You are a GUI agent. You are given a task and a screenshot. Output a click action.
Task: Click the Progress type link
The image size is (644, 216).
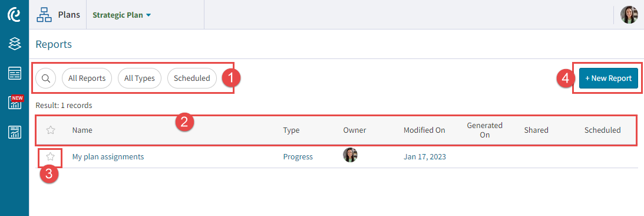coord(298,156)
